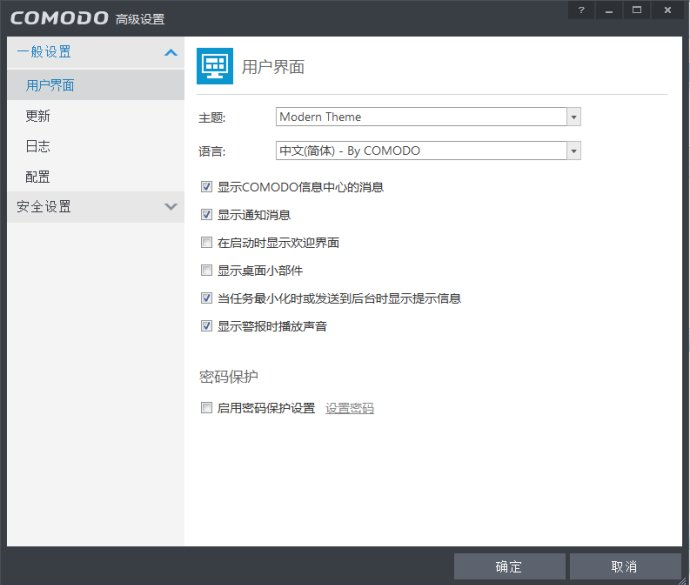Click the 确定 button
Viewport: 690px width, 585px height.
(510, 567)
